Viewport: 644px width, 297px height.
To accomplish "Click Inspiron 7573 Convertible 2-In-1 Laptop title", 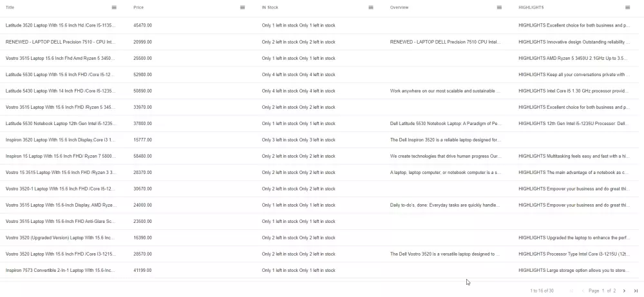I will [x=61, y=271].
